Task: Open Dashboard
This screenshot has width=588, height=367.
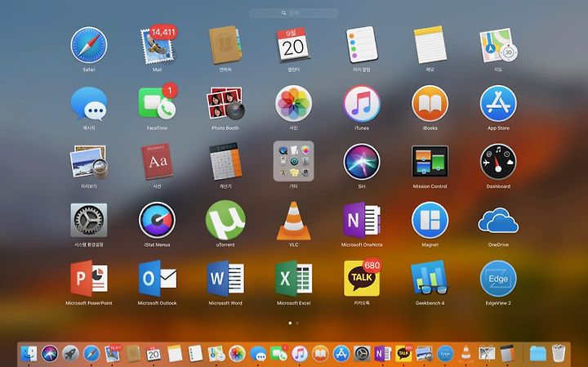Action: (498, 162)
